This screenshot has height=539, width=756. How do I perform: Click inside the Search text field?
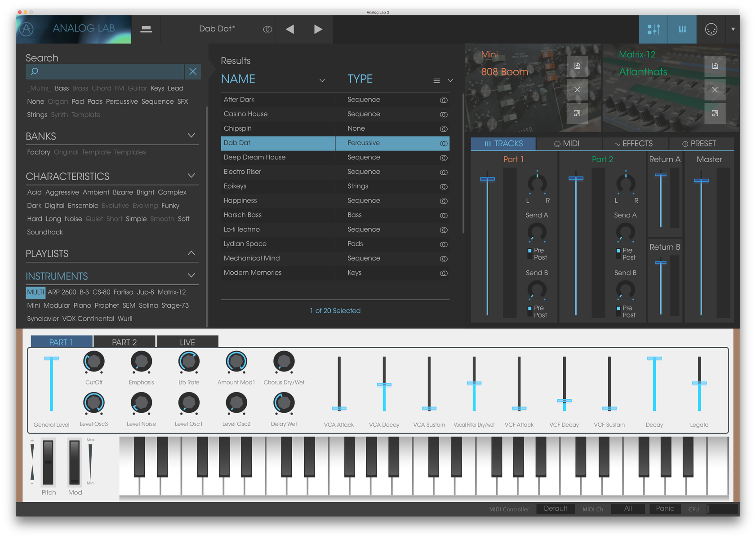point(104,71)
